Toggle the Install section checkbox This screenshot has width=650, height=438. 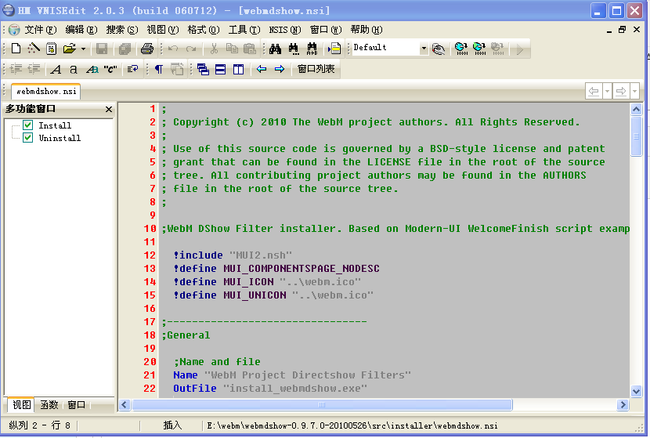coord(28,125)
